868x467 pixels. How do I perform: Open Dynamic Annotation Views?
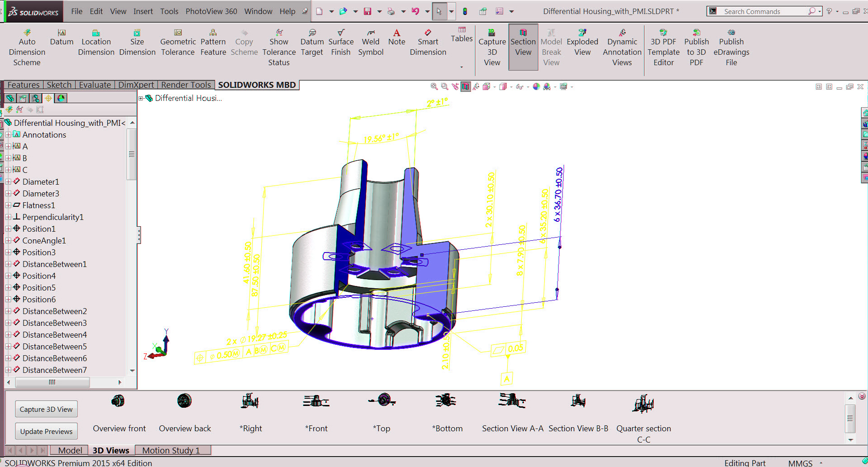[622, 47]
